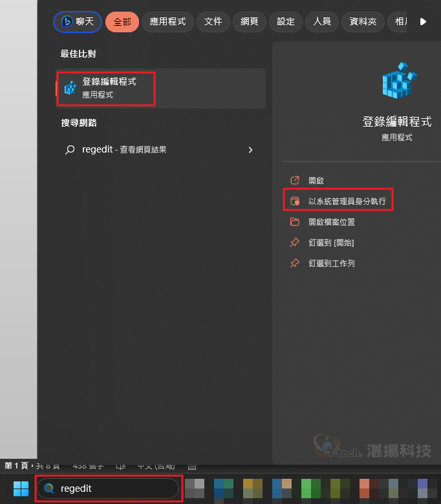Show more filter tabs with arrow
Image resolution: width=441 pixels, height=504 pixels.
click(423, 22)
